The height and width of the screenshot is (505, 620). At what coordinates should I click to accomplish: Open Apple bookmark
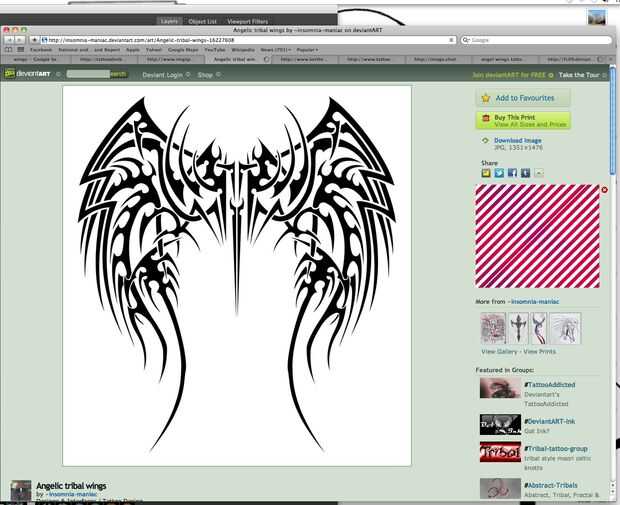tap(133, 50)
